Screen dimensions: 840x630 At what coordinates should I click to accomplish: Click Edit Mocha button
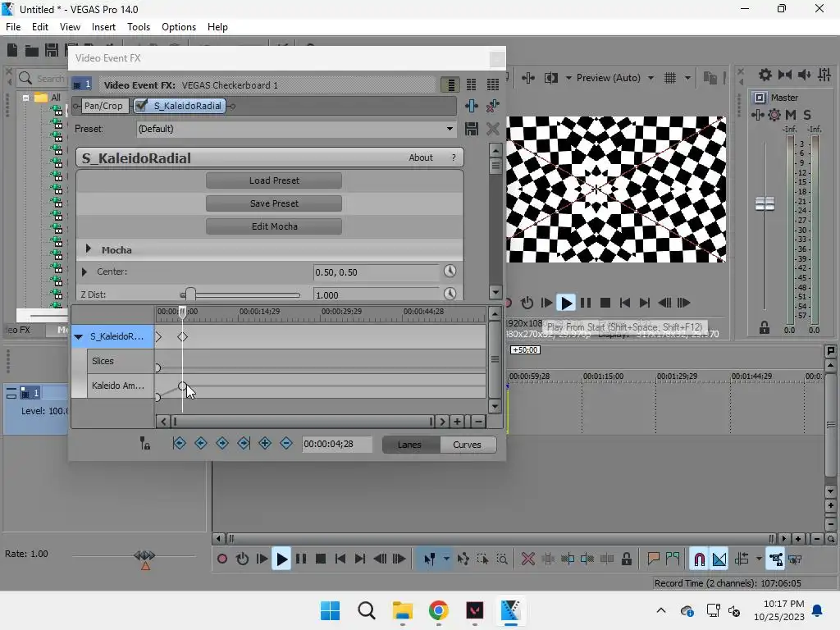coord(274,226)
